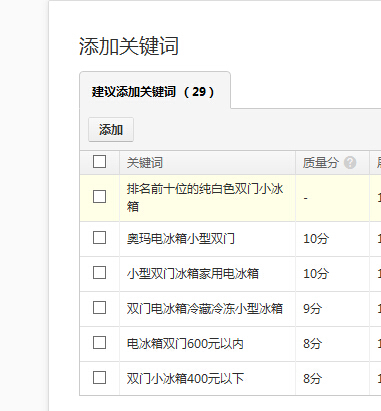Select the checkbox for 双门小冰箱400元以下
The width and height of the screenshot is (381, 411).
tap(99, 378)
